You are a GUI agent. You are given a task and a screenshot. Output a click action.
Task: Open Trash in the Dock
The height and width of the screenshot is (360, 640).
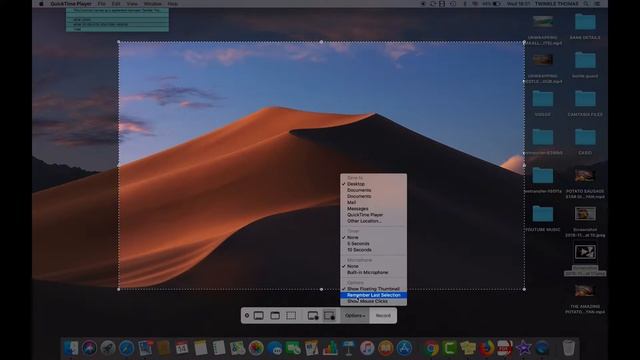569,348
